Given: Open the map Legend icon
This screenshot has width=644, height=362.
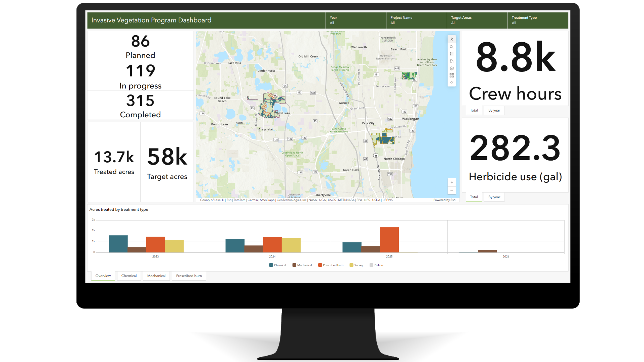Looking at the screenshot, I should 452,54.
